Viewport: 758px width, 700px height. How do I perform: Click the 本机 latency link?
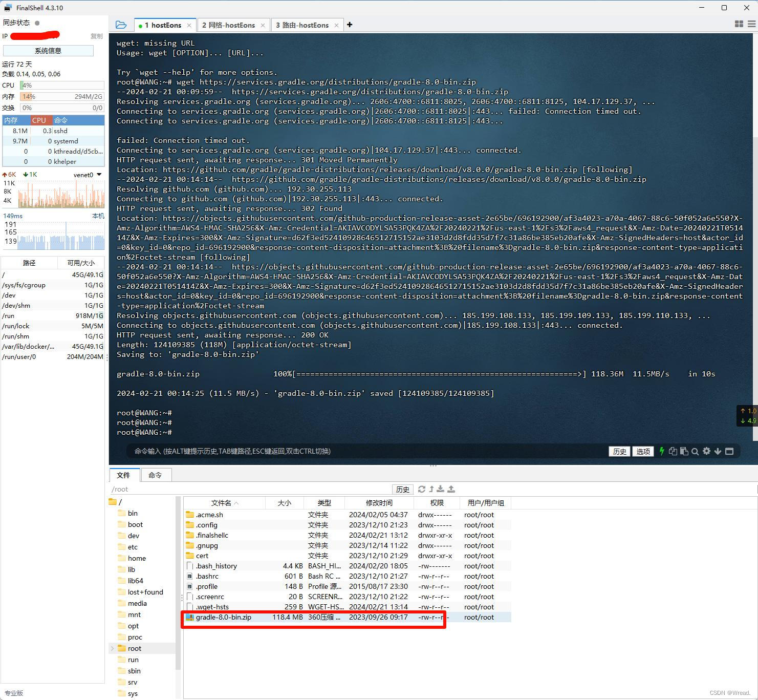coord(98,216)
